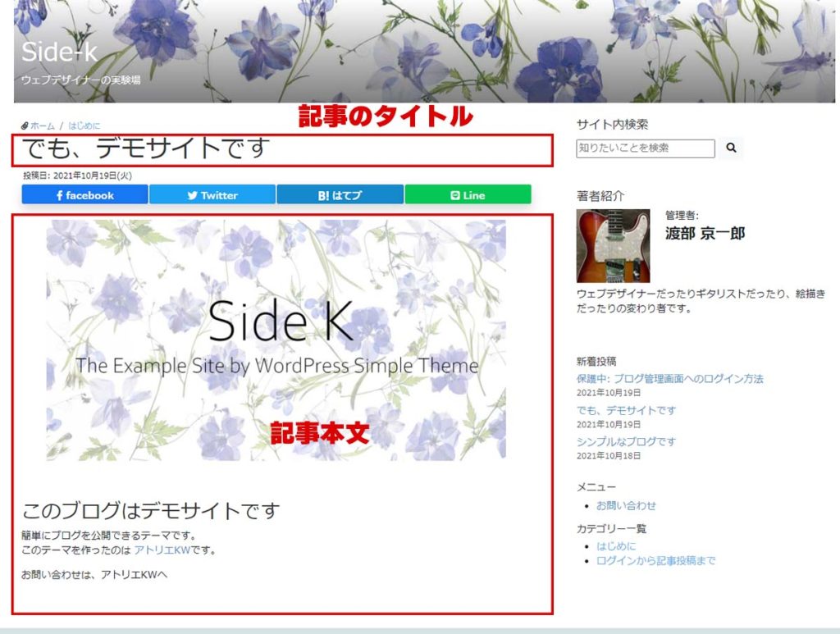Image resolution: width=840 pixels, height=634 pixels.
Task: Share the article on Twitter
Action: pos(212,195)
